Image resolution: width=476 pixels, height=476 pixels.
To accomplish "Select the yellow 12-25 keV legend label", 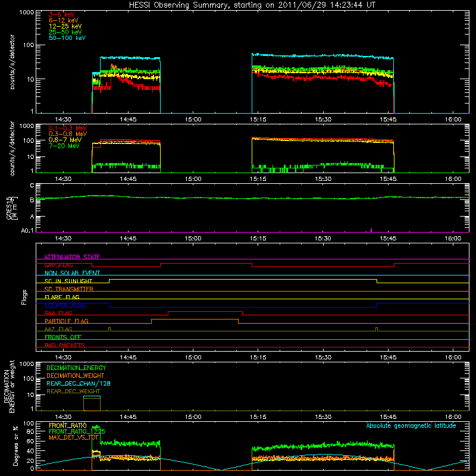I will (x=65, y=26).
